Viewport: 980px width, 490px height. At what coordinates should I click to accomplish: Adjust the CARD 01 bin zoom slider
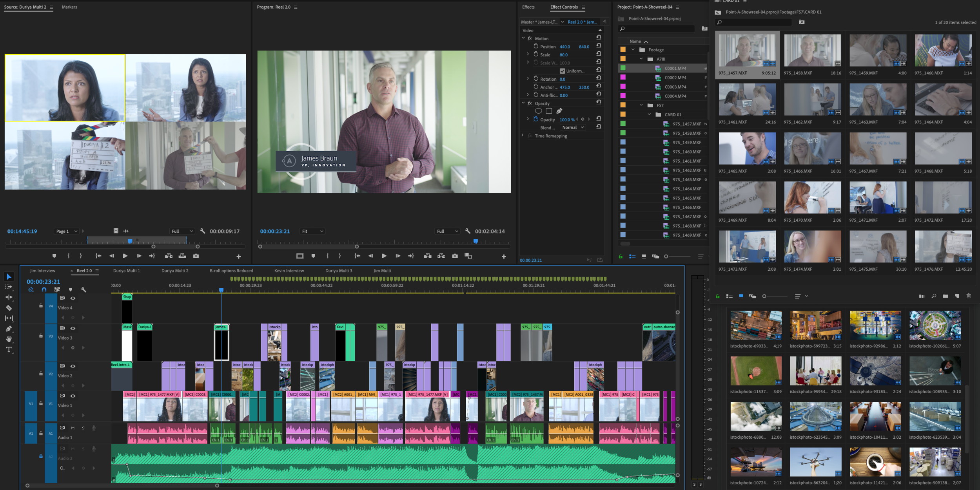pos(775,296)
